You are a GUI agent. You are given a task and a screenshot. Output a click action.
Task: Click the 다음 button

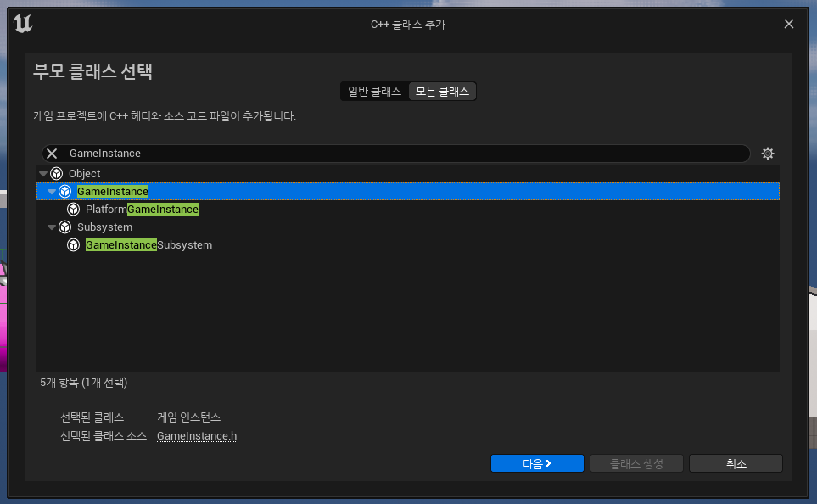(537, 463)
